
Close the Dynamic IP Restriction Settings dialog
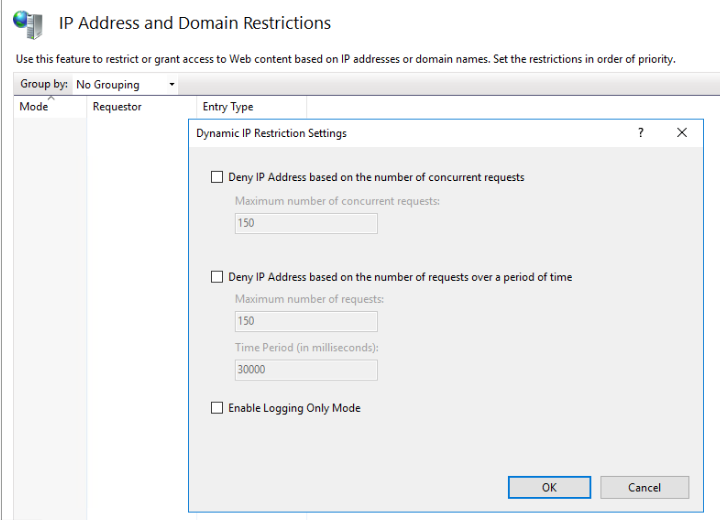click(682, 133)
